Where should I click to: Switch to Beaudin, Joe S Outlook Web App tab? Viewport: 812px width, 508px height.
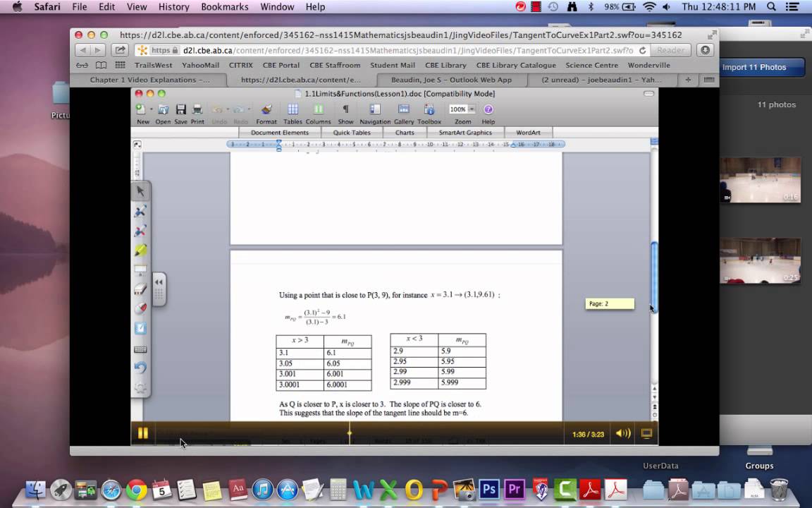click(x=451, y=80)
